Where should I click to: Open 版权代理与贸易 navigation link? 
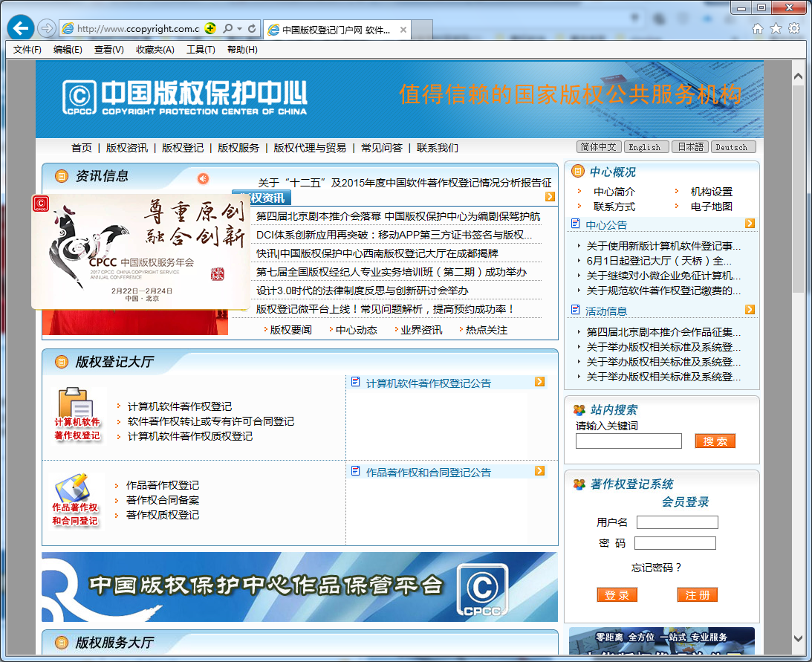coord(310,148)
